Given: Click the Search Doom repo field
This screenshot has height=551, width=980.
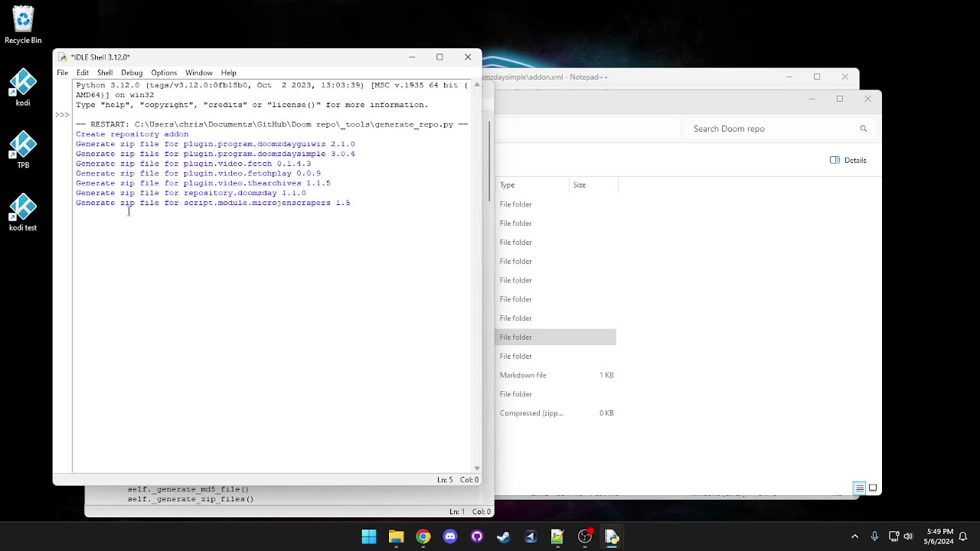Looking at the screenshot, I should point(779,129).
